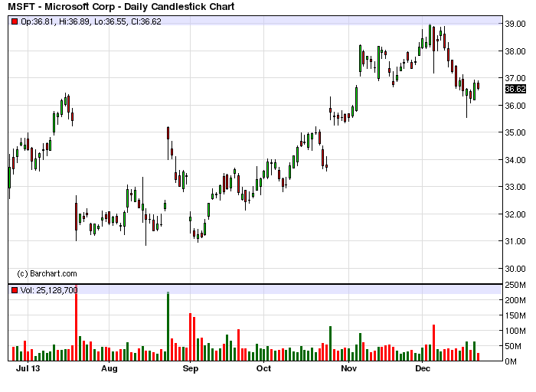Viewport: 536px width, 392px height.
Task: Click the 34.00 price axis label
Action: pos(515,160)
